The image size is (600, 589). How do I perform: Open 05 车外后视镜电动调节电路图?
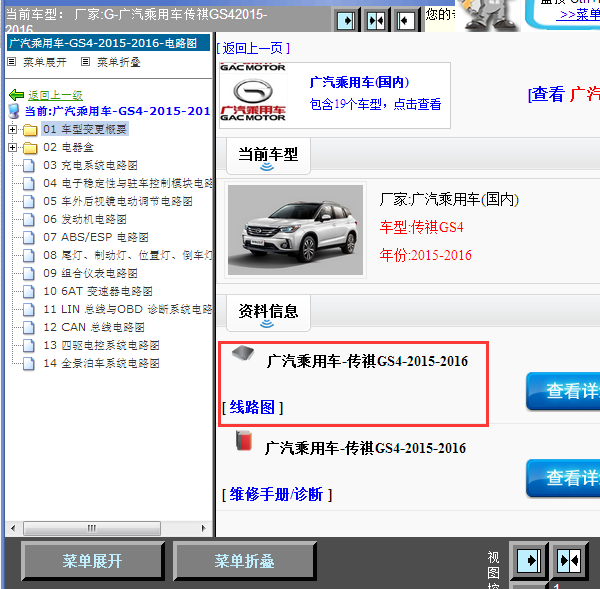(x=117, y=201)
